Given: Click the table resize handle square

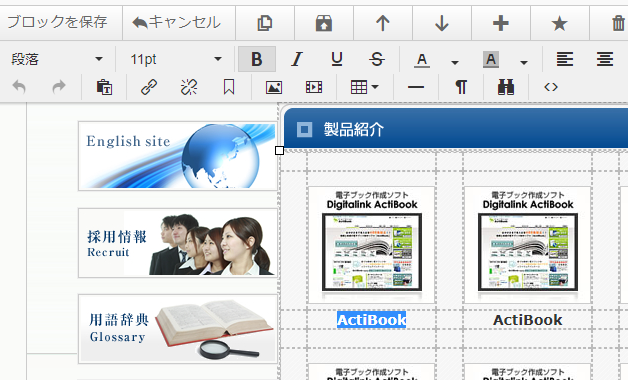Looking at the screenshot, I should (280, 151).
